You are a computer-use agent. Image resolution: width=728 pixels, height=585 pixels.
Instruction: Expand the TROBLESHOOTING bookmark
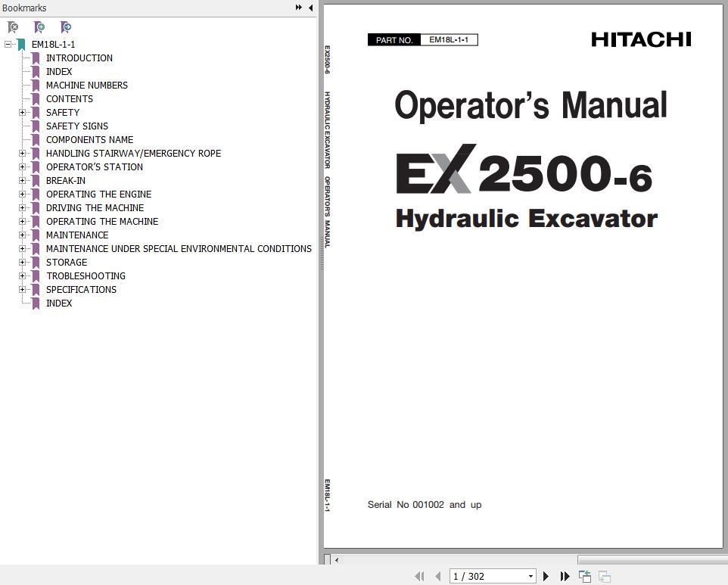point(22,275)
